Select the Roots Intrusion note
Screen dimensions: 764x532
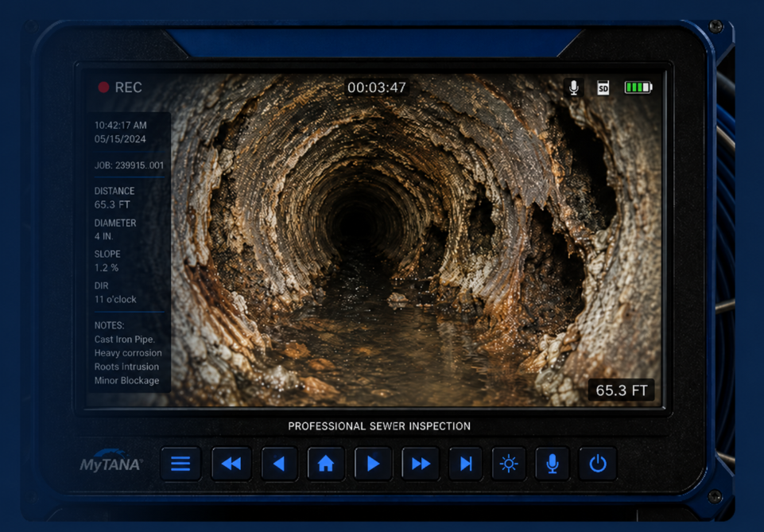tap(126, 367)
